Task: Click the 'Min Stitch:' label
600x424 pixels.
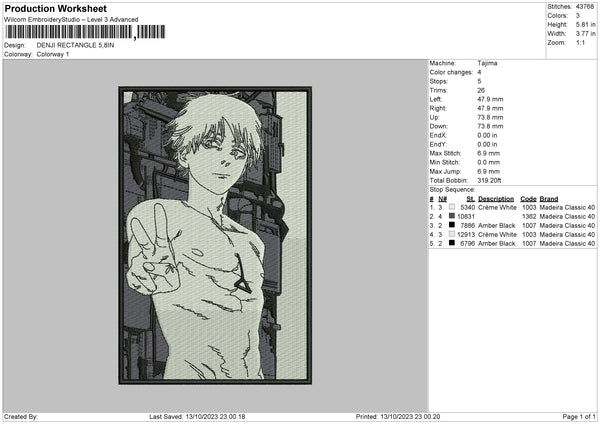Action: pyautogui.click(x=444, y=163)
